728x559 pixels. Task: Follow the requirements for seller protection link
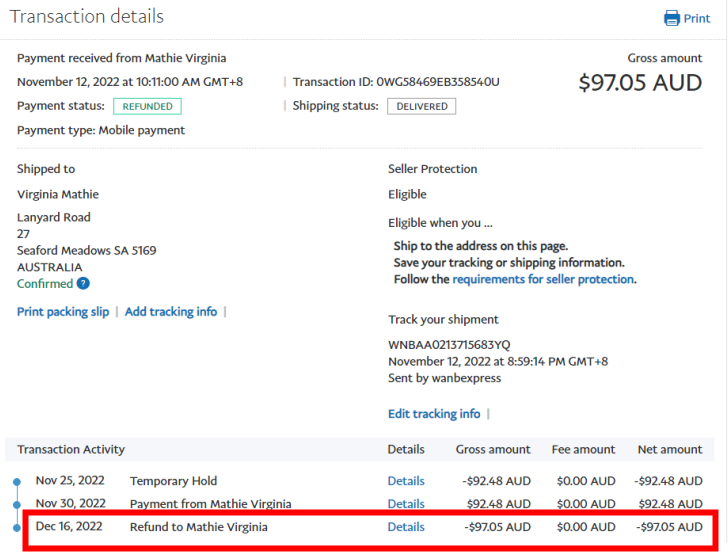point(543,280)
